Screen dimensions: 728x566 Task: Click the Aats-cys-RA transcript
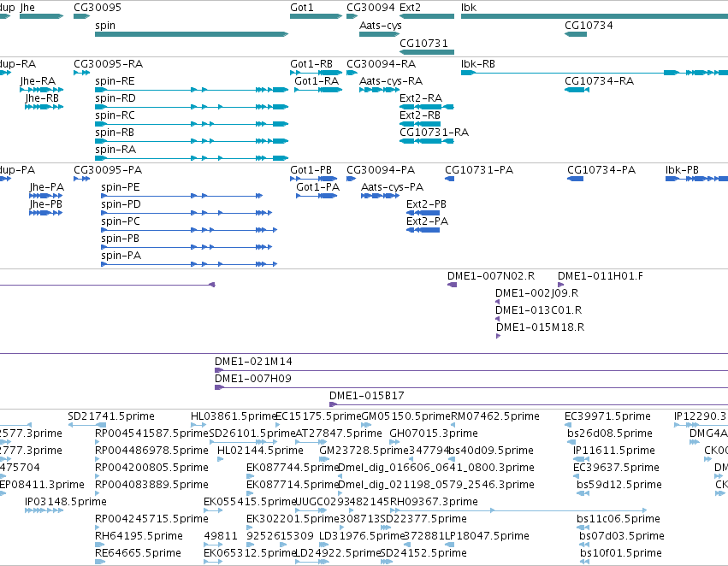(379, 90)
